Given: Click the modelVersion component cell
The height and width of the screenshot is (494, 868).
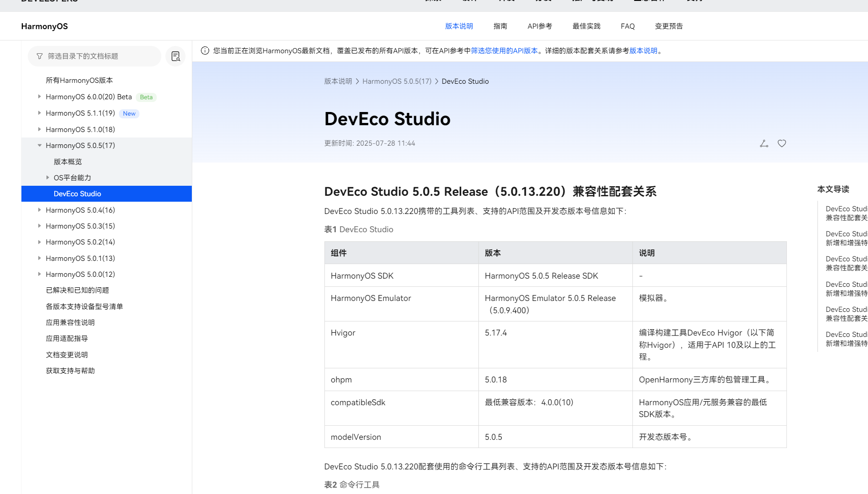Looking at the screenshot, I should 401,437.
